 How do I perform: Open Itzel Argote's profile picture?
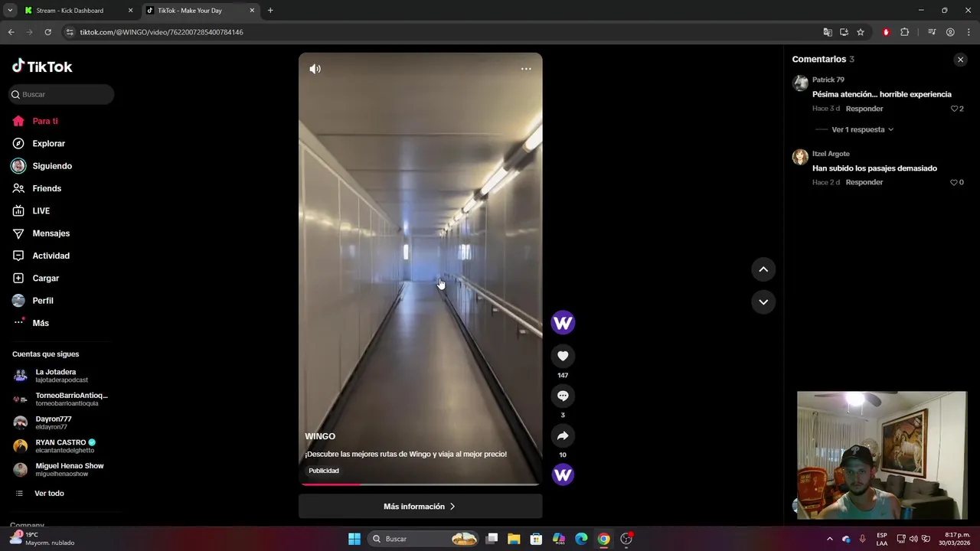pyautogui.click(x=800, y=157)
